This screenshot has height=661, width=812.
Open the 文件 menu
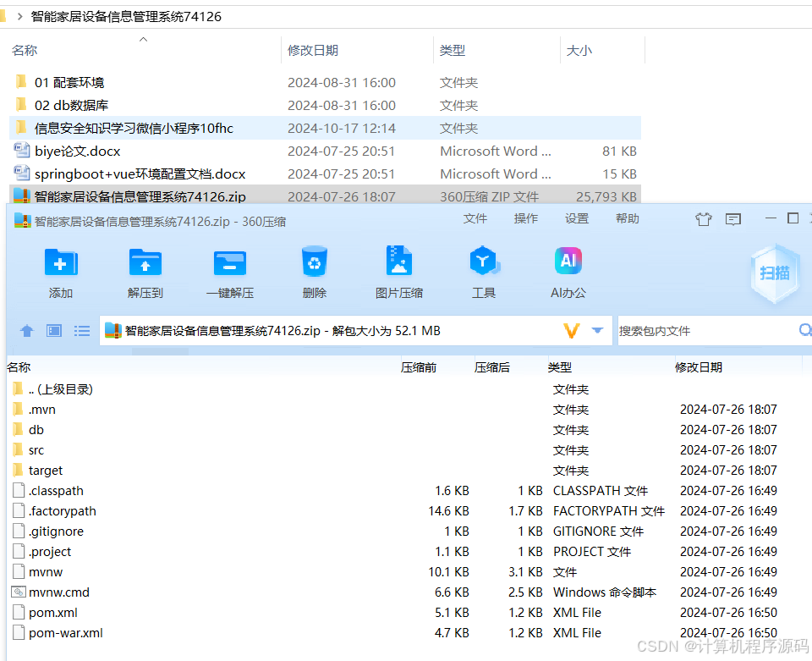tap(475, 218)
